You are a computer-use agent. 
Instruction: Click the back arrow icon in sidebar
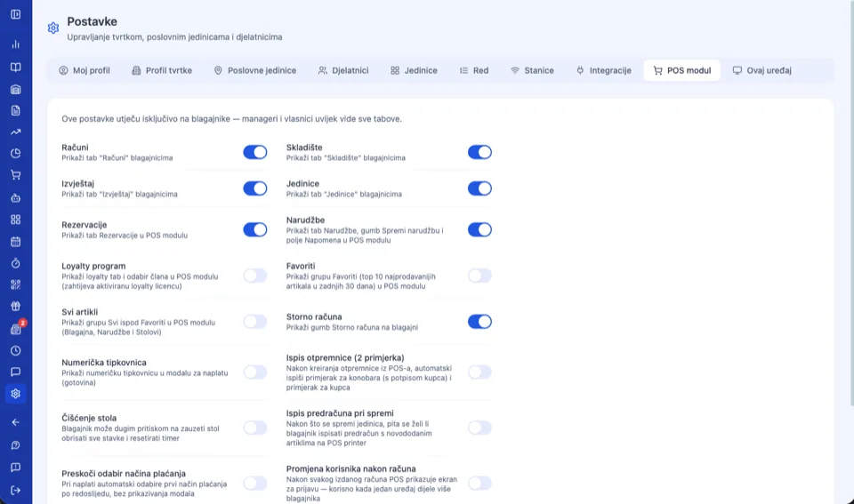point(15,422)
